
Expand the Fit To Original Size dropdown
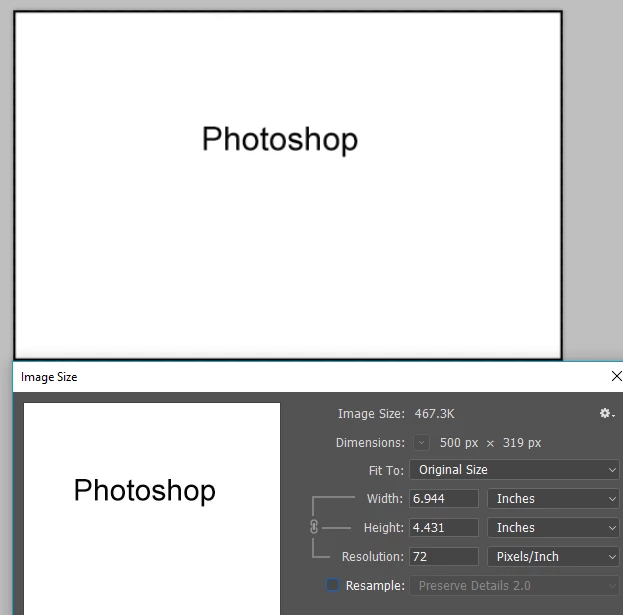pyautogui.click(x=514, y=470)
